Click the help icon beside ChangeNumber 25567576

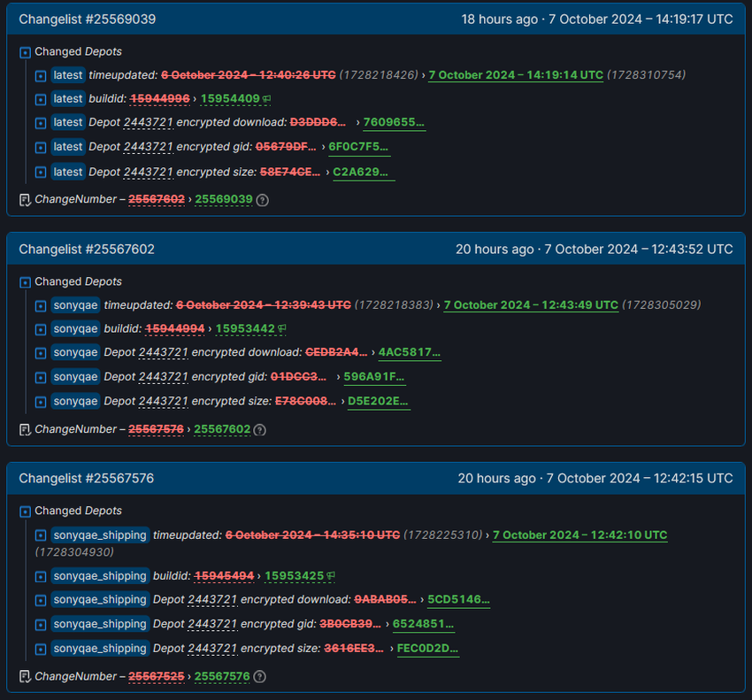click(x=260, y=677)
